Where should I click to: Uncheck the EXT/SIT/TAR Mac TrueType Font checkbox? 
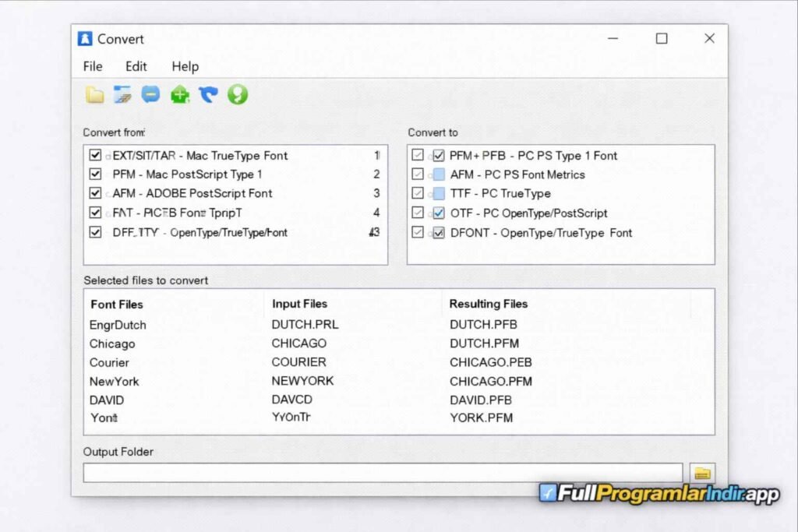pos(95,156)
